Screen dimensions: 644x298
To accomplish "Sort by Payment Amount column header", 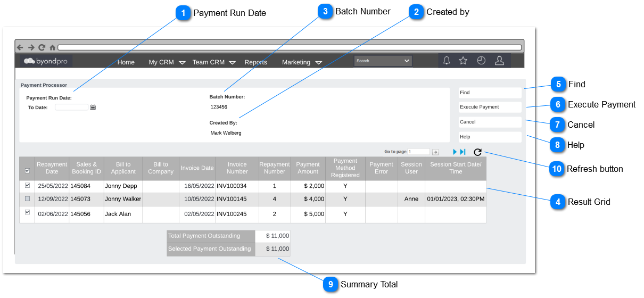I will tap(308, 168).
